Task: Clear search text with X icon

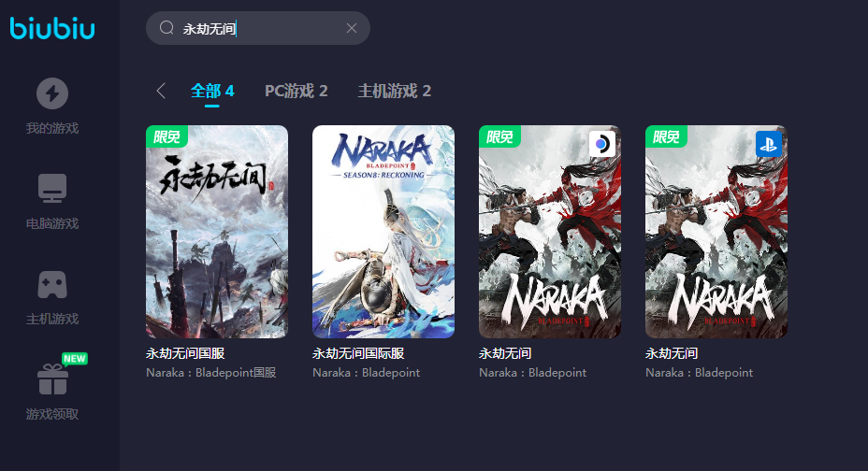Action: tap(352, 28)
